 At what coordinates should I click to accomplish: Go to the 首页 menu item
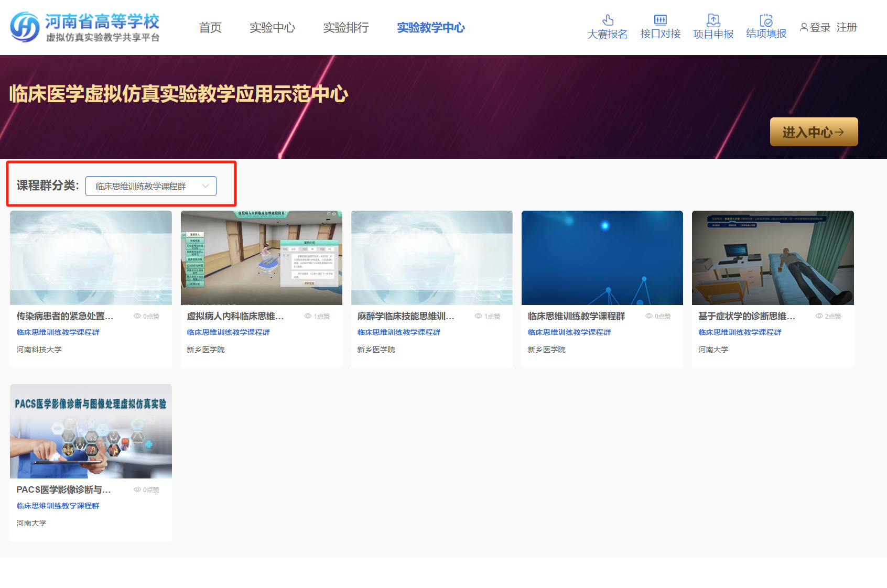[210, 28]
